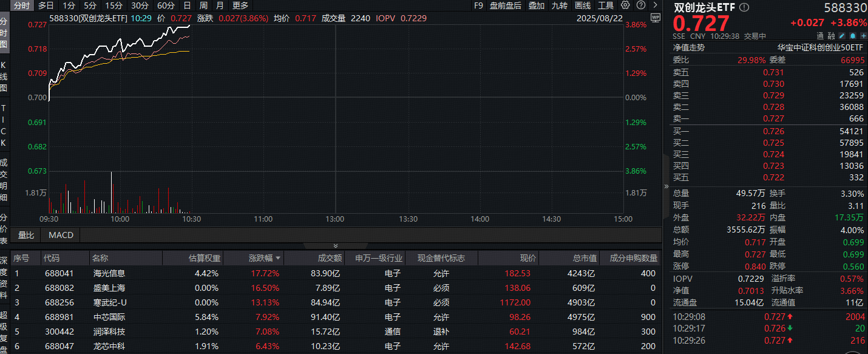
Task: Open TICK side tab
Action: tap(4, 126)
